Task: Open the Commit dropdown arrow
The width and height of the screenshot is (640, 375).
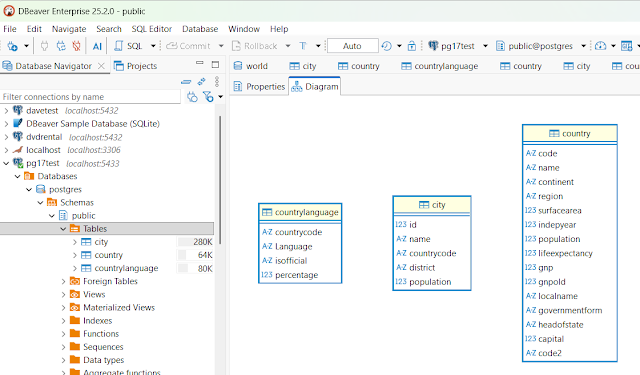Action: 221,46
